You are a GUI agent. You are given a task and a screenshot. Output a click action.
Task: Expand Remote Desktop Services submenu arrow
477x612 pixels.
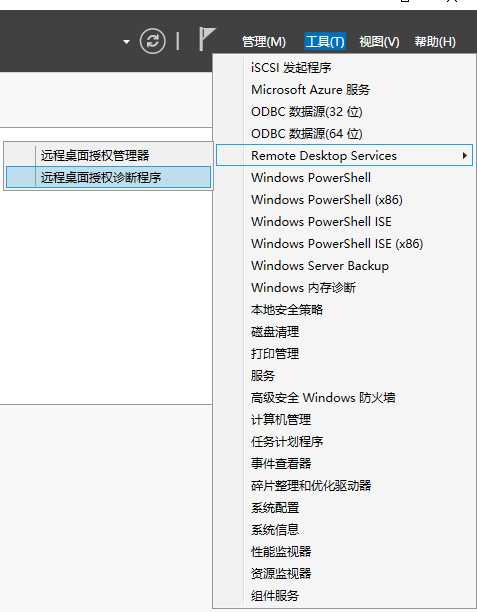pos(464,155)
